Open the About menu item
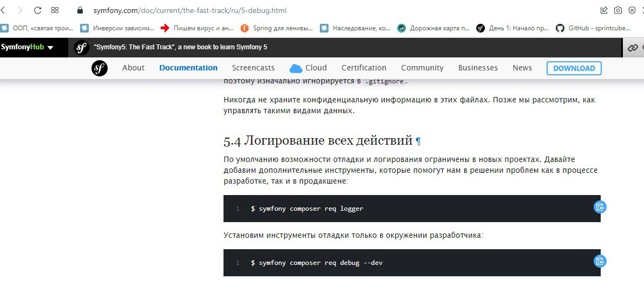 coord(134,68)
